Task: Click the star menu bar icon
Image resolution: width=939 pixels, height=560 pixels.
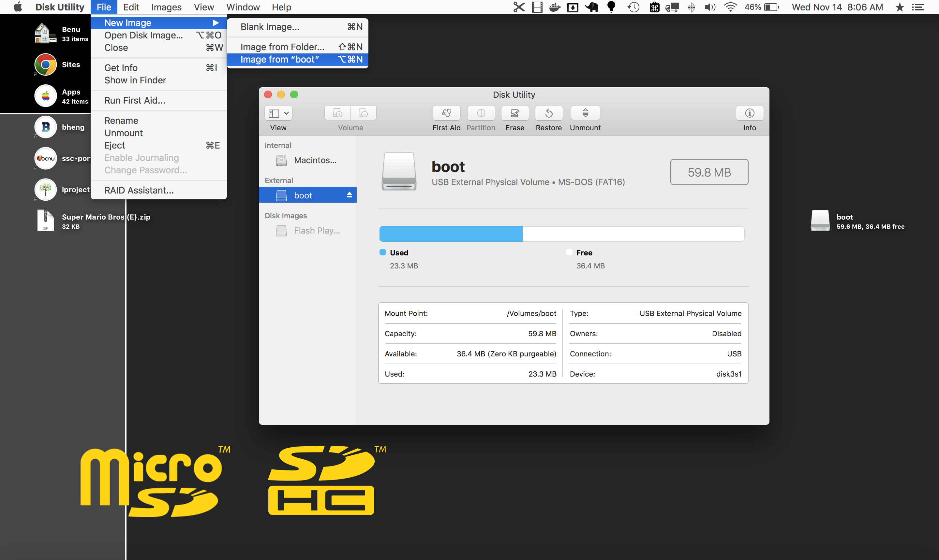Action: pyautogui.click(x=900, y=7)
